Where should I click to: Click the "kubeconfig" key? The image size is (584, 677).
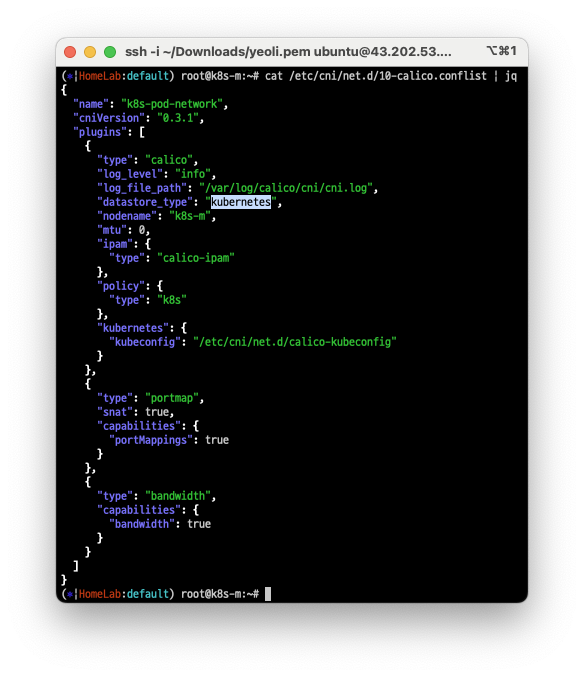[145, 342]
